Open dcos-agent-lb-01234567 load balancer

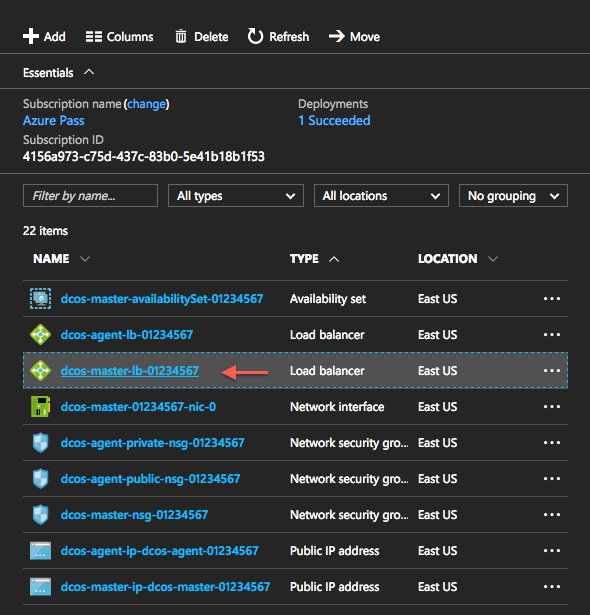[127, 335]
